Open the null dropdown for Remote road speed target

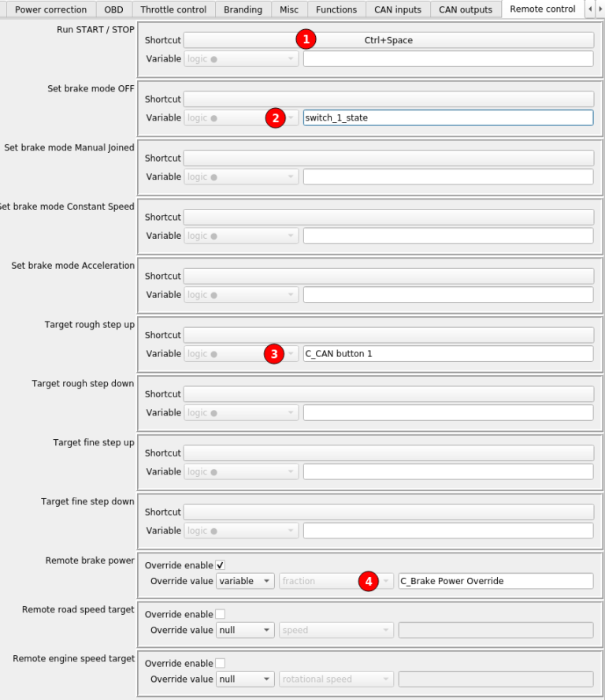[x=244, y=630]
